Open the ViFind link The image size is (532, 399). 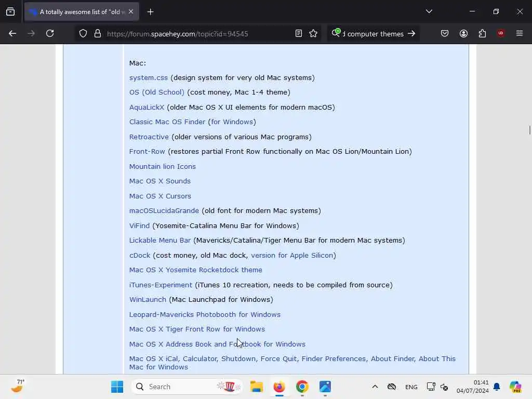[x=139, y=225]
